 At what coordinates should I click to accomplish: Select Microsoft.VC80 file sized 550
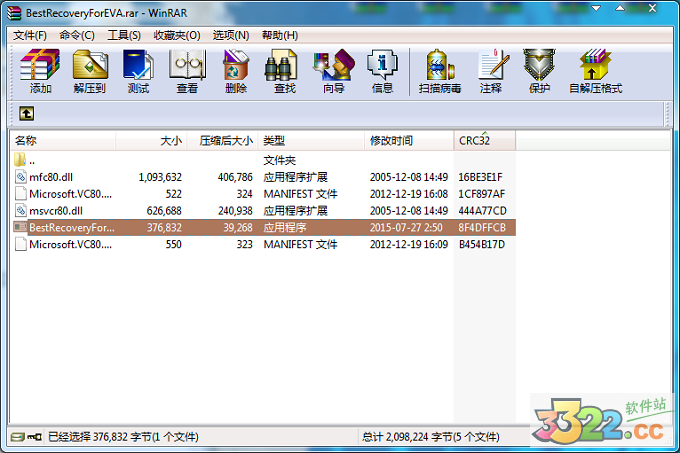[70, 244]
